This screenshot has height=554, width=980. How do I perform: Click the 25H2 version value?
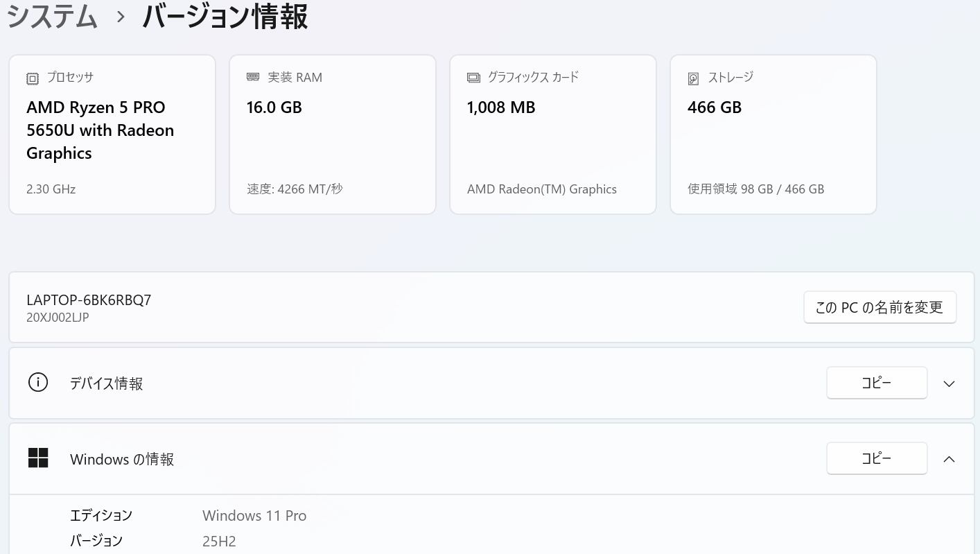pos(219,542)
